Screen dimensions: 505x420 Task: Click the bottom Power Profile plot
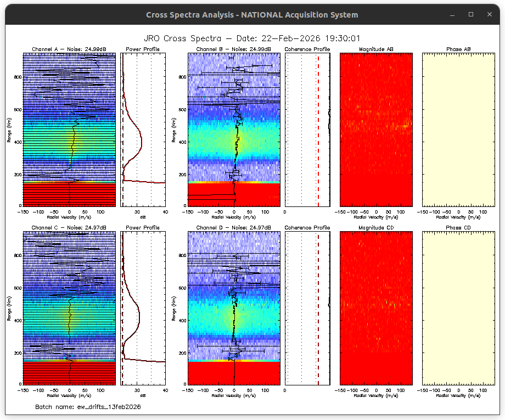click(x=143, y=307)
